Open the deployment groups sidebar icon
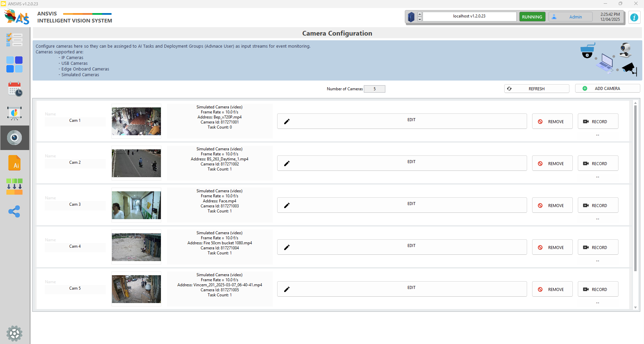Viewport: 644px width, 344px height. [x=14, y=187]
